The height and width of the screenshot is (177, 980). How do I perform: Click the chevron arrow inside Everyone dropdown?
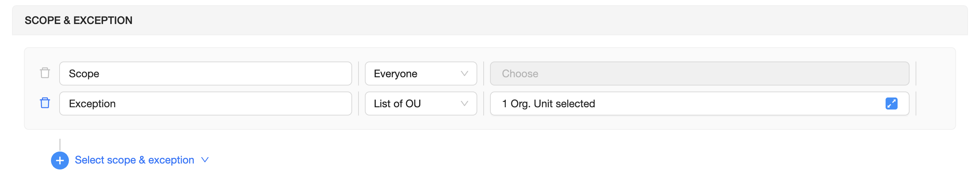point(464,73)
